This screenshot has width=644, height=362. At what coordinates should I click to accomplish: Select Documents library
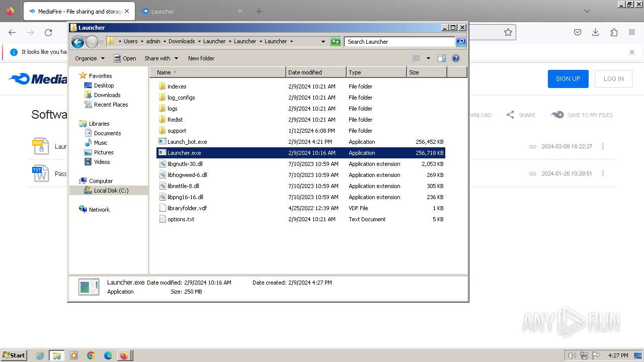[x=107, y=133]
